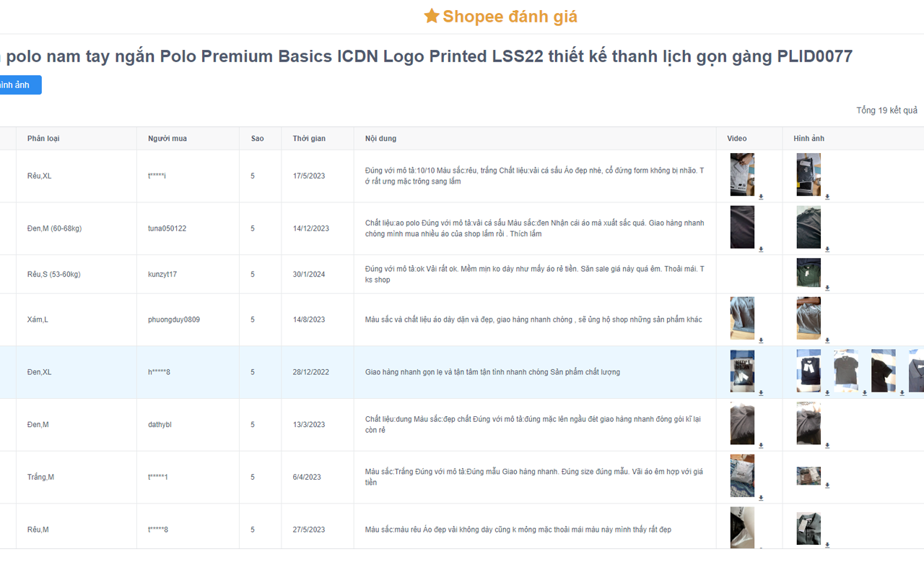Click the 'Shopee đánh giá' page title

click(501, 16)
